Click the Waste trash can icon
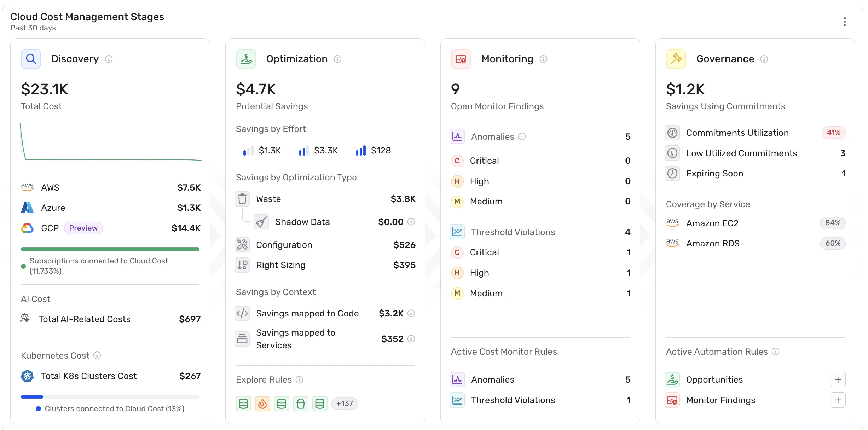The image size is (868, 430). click(242, 199)
